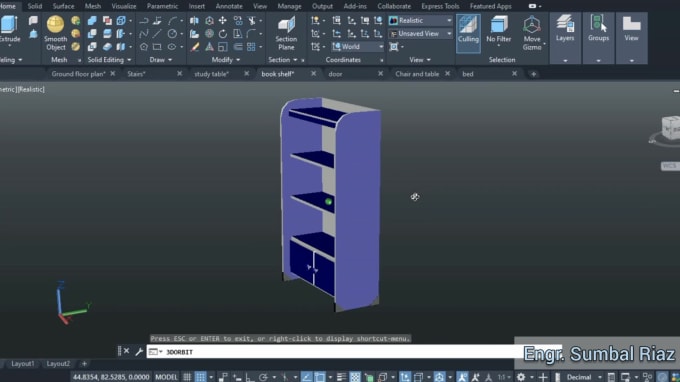Expand the Solid Editing panel
The height and width of the screenshot is (382, 680).
pos(109,60)
